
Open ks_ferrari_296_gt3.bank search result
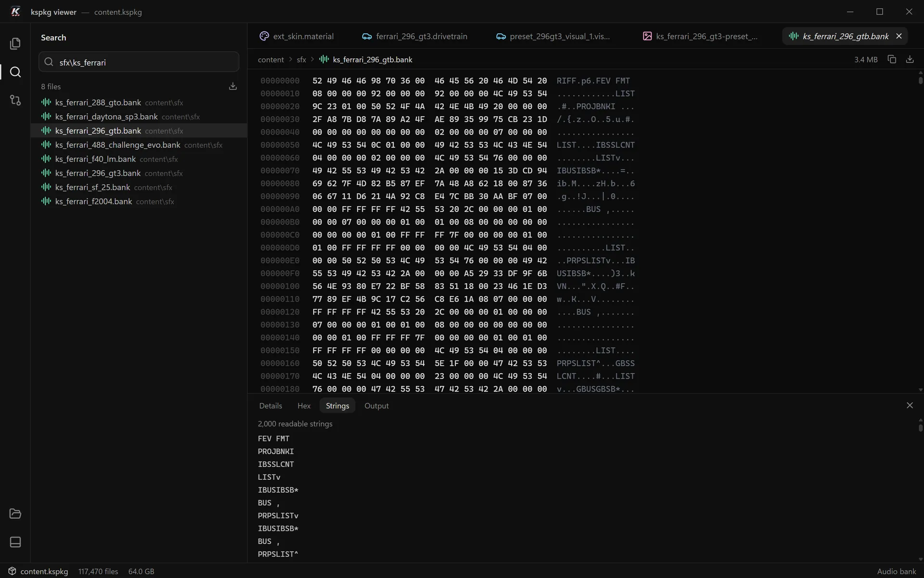[x=139, y=173]
